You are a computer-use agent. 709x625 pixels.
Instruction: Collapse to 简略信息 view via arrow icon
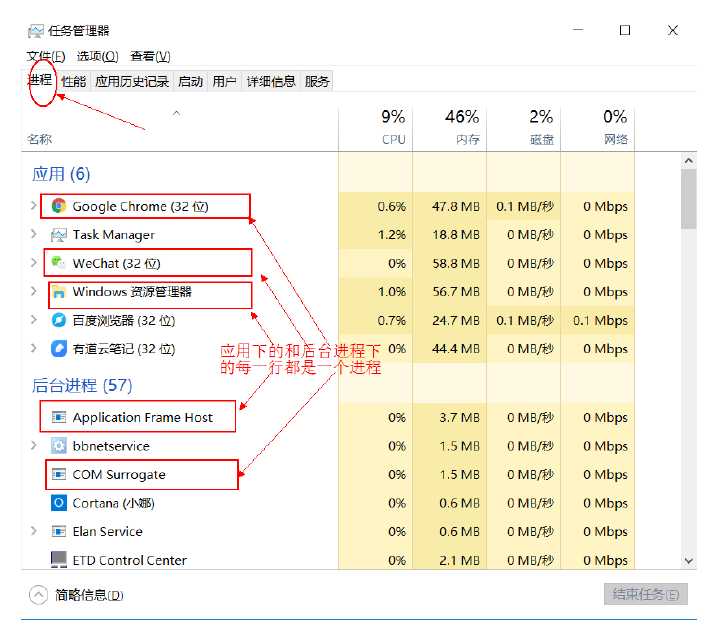pos(38,595)
